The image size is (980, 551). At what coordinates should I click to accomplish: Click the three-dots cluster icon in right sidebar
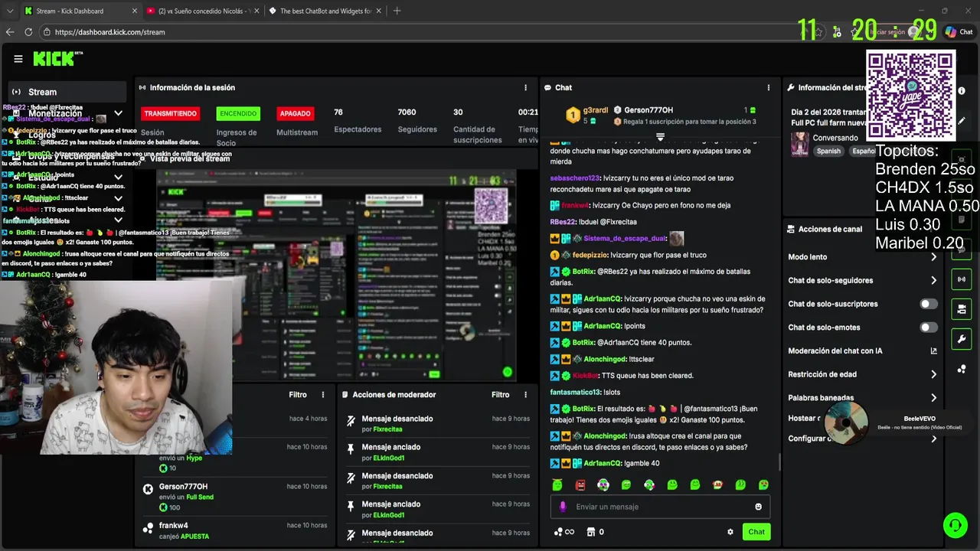pos(962,369)
